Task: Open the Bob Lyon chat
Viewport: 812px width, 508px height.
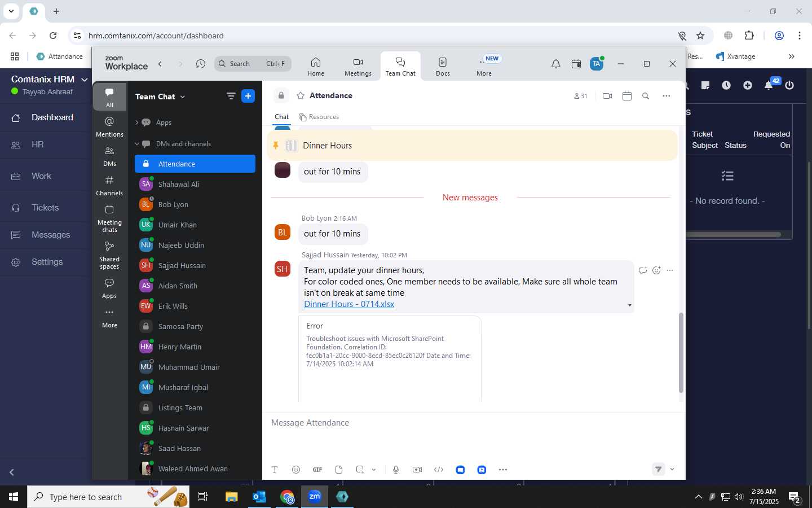Action: [195, 204]
